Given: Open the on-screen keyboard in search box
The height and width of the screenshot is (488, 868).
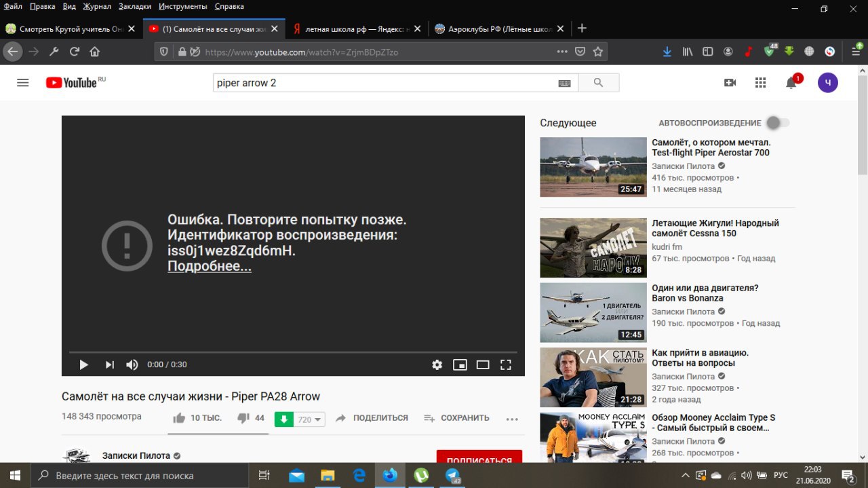Looking at the screenshot, I should 565,83.
